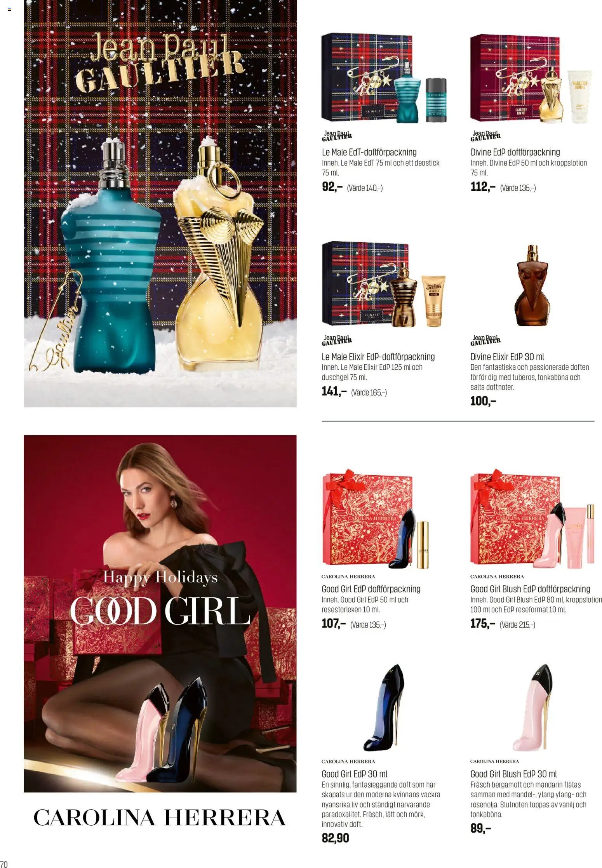602x868 pixels.
Task: Click the Le Male EdT gift box image
Action: (384, 78)
